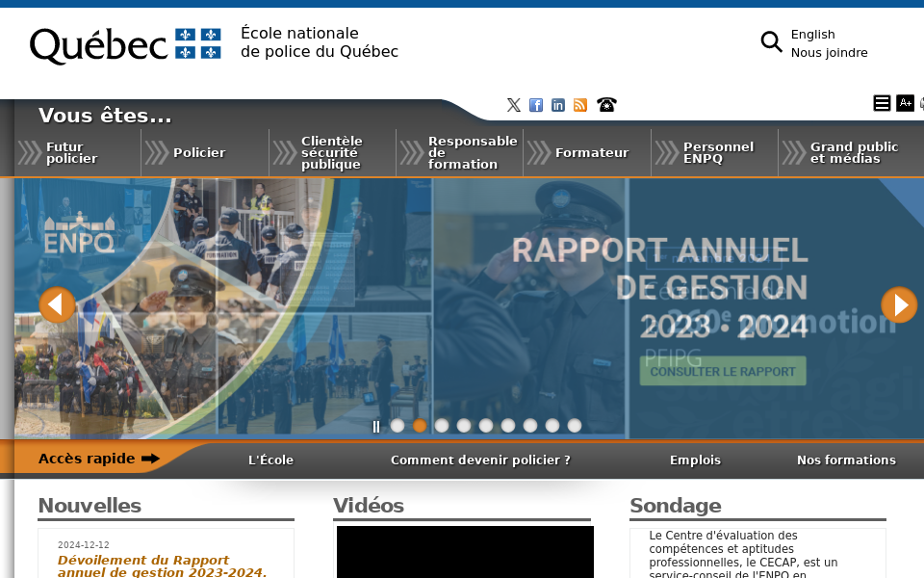The width and height of the screenshot is (924, 578).
Task: Click the telephone contact icon
Action: (x=604, y=104)
